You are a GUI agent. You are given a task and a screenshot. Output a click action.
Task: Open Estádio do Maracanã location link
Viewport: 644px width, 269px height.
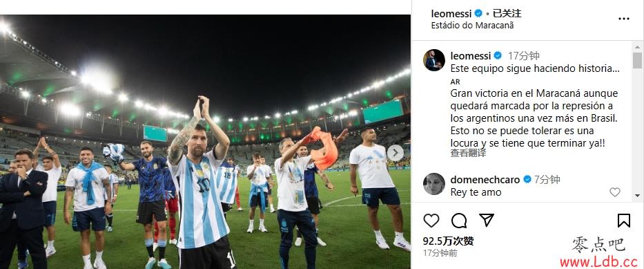click(x=472, y=25)
